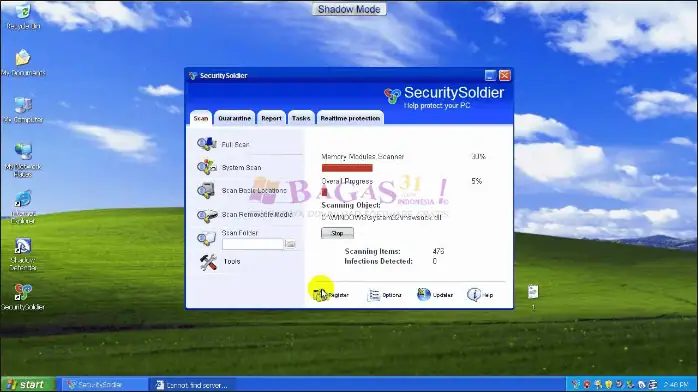
Task: Select Scan Basic Locations icon
Action: (207, 190)
